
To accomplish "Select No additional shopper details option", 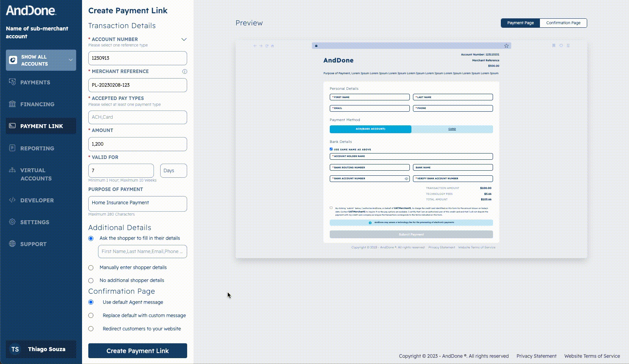I will pyautogui.click(x=91, y=280).
